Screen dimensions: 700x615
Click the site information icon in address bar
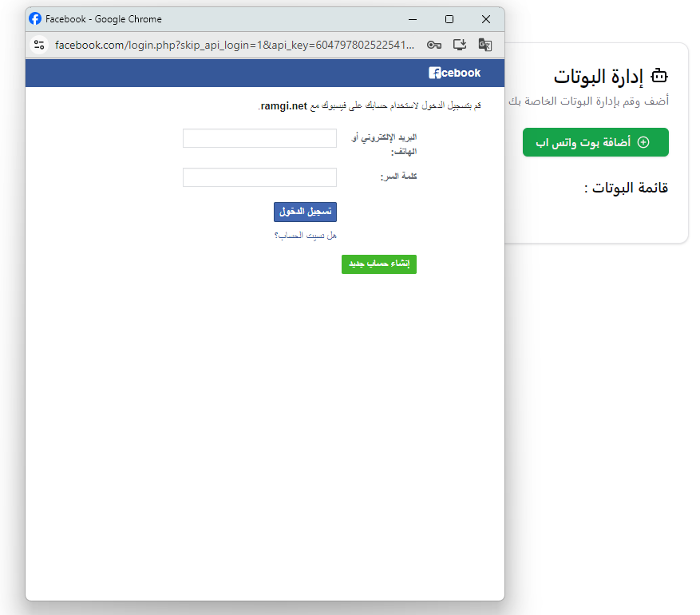39,45
